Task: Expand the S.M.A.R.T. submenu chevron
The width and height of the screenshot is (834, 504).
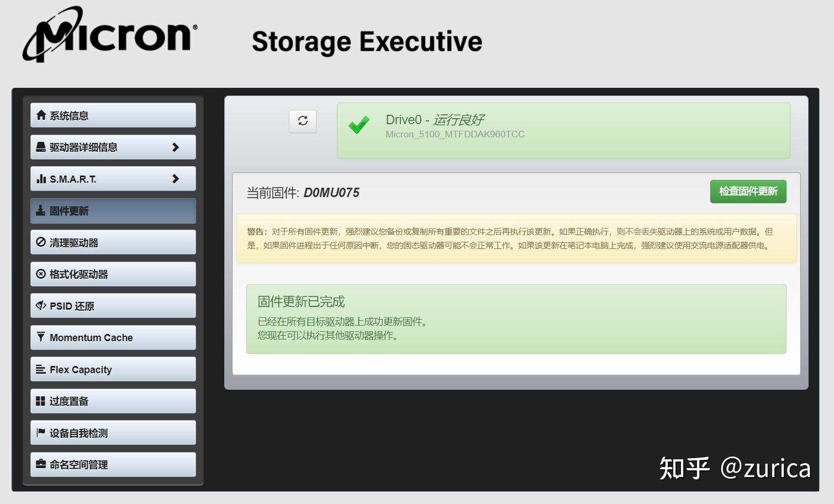Action: click(x=176, y=179)
